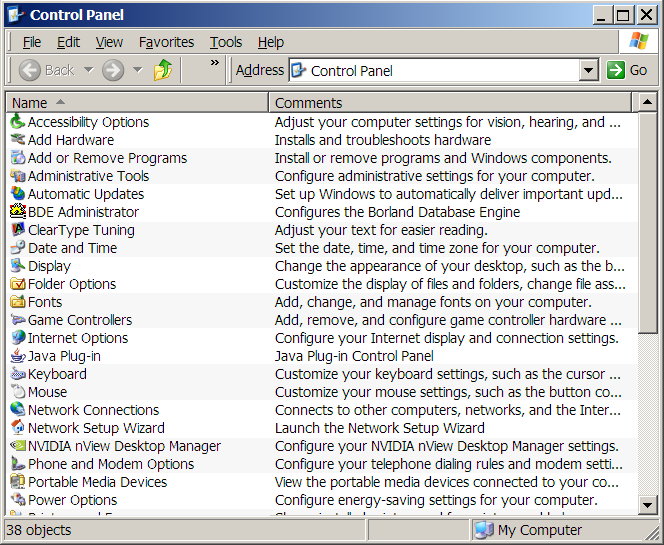Click the scrollbar down arrow

point(647,504)
